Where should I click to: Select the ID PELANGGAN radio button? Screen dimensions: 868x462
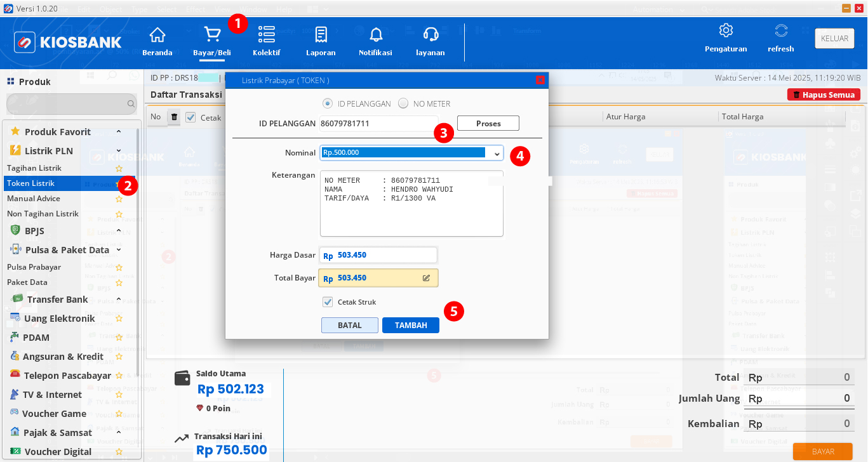[326, 103]
